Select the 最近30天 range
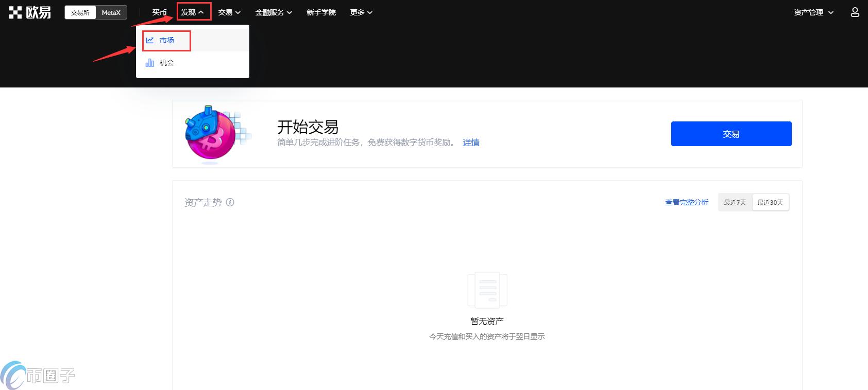Screen dimensions: 868x390 click(x=770, y=202)
